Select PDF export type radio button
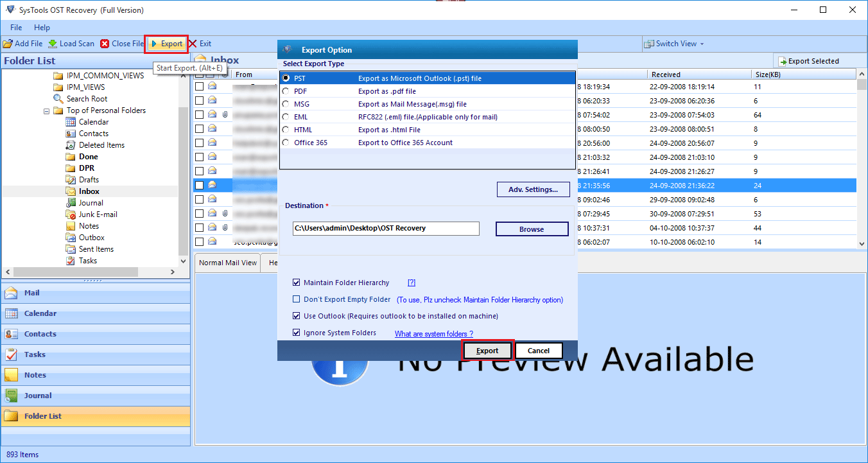This screenshot has width=868, height=463. 286,91
